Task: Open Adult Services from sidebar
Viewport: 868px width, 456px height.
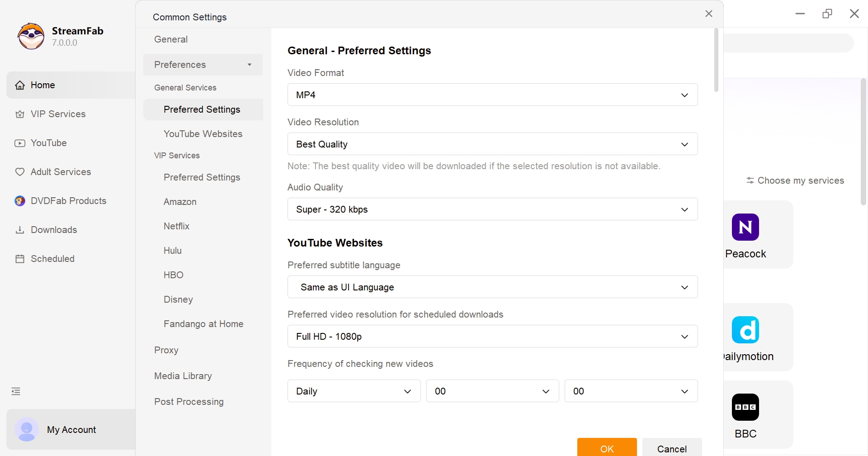Action: coord(61,172)
